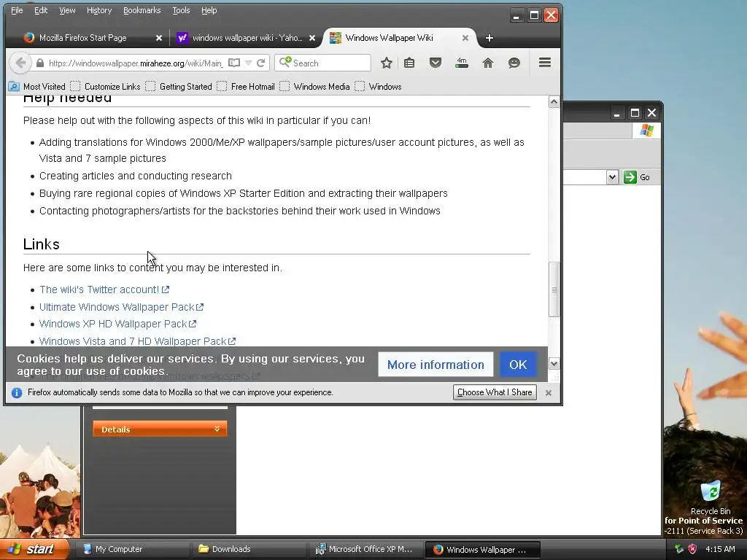
Task: Open the Recycle Bin desktop icon
Action: coord(711,497)
